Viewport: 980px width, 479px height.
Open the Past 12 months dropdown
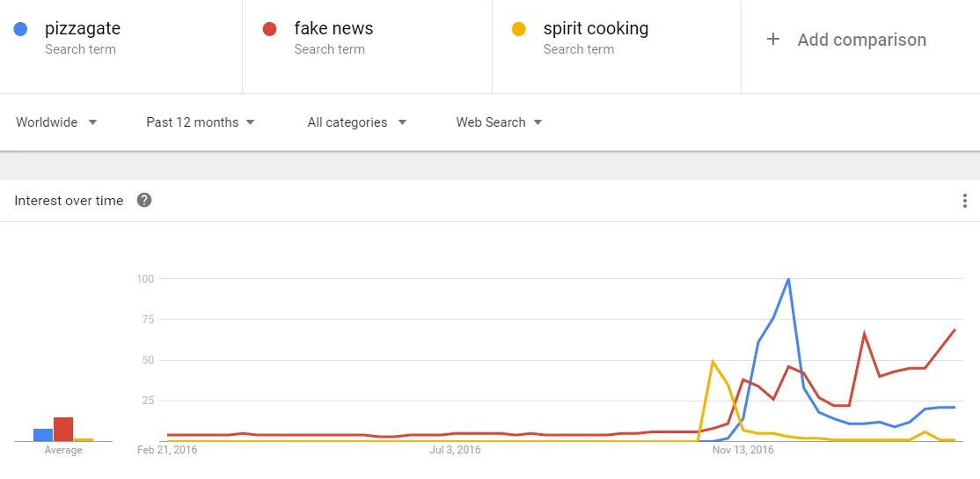click(x=201, y=122)
